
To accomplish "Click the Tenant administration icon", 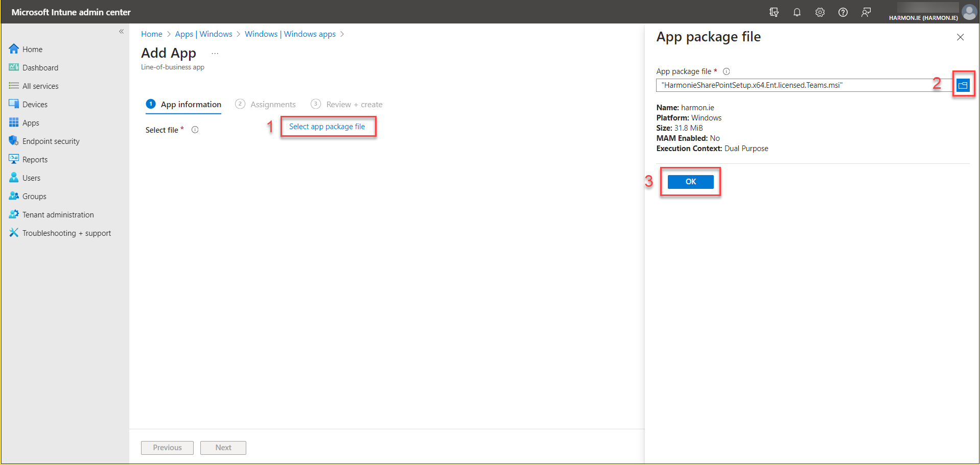I will tap(14, 214).
